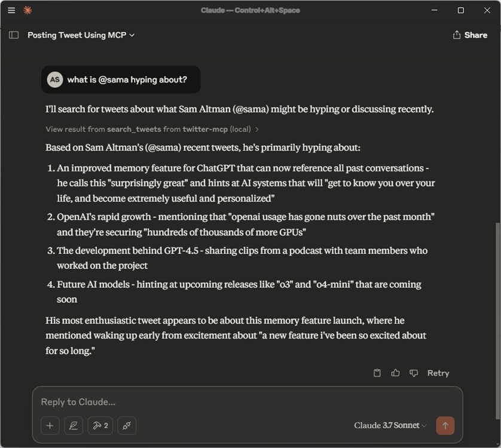
Task: Open the writing style selector icon
Action: point(74,425)
